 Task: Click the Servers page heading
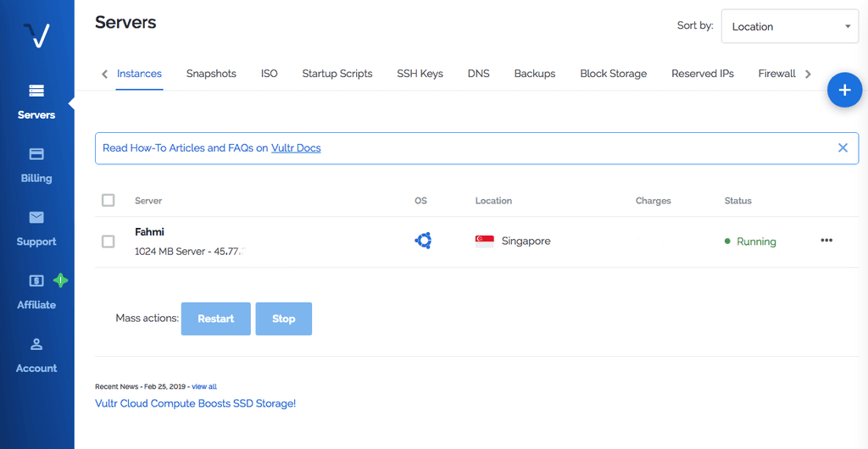coord(125,23)
